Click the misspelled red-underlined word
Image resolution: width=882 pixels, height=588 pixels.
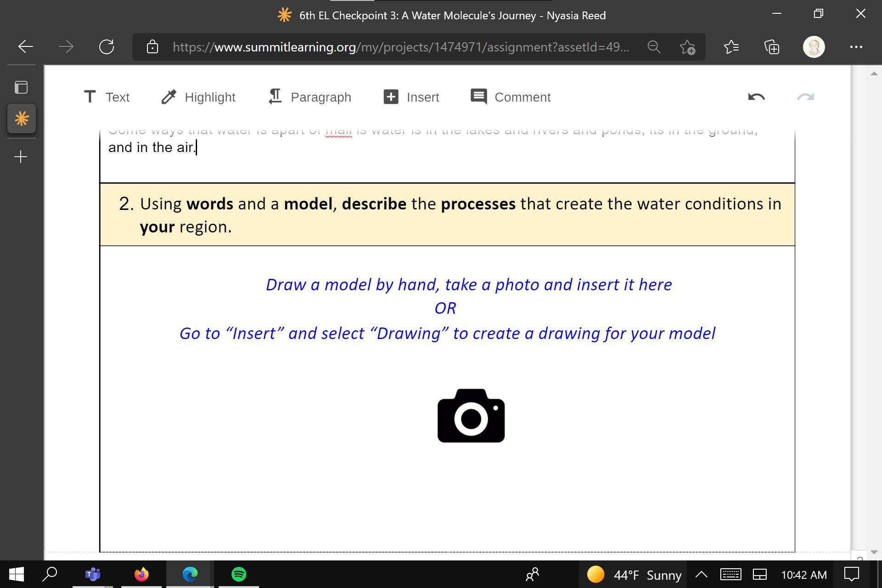pos(339,131)
